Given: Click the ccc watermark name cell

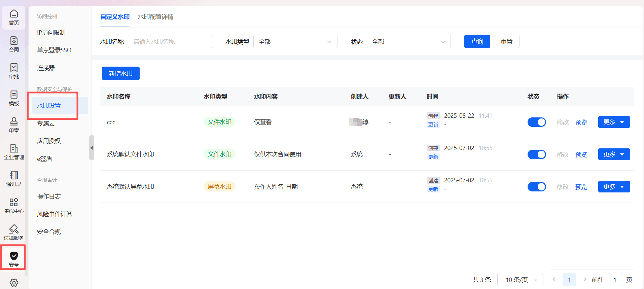Looking at the screenshot, I should coord(111,122).
